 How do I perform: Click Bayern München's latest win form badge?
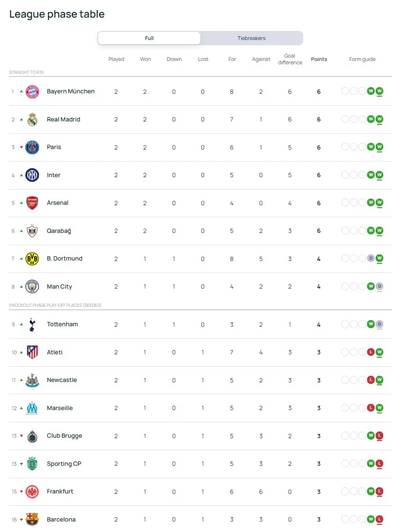379,91
